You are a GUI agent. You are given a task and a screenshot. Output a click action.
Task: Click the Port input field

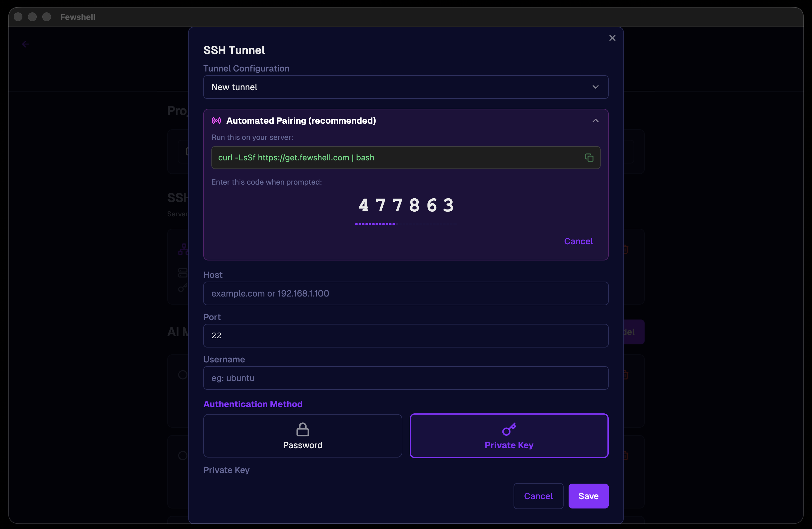point(405,336)
